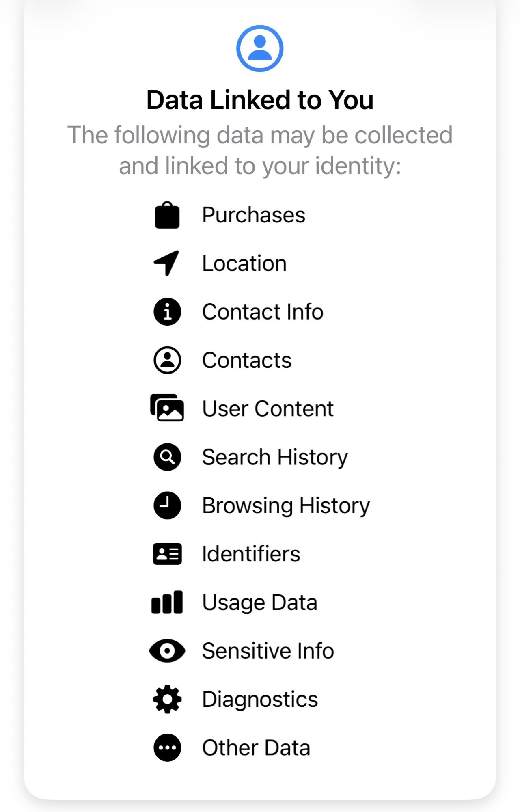This screenshot has height=812, width=520.
Task: Click the Contacts person icon
Action: [167, 360]
